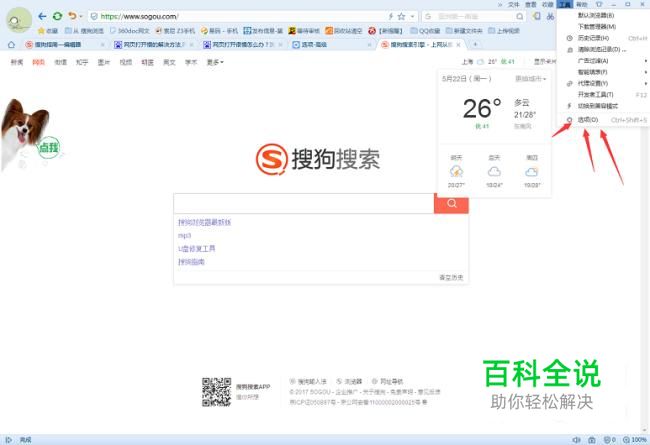The width and height of the screenshot is (650, 445).
Task: Choose 默认浏览器 menu entry
Action: click(603, 15)
